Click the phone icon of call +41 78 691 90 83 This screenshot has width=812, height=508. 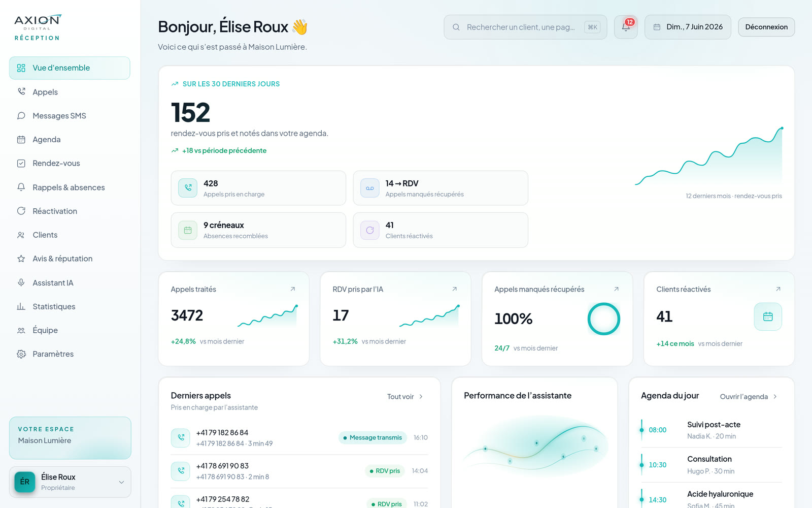click(x=181, y=471)
